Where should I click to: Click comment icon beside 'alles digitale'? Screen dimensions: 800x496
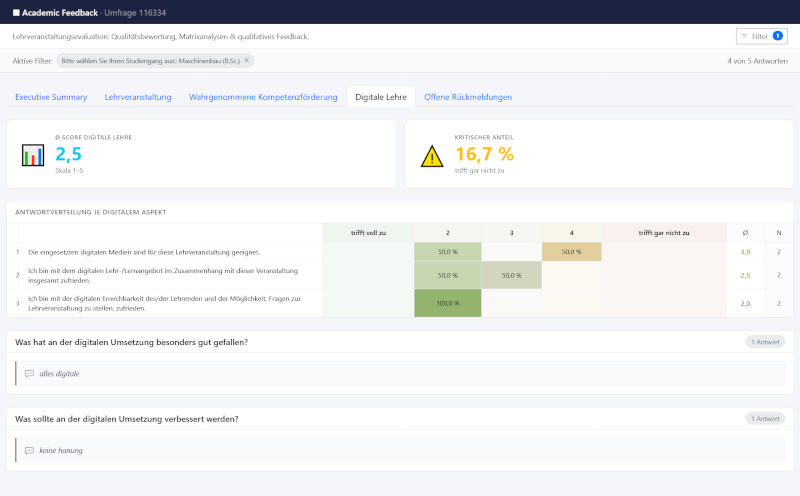pyautogui.click(x=30, y=374)
